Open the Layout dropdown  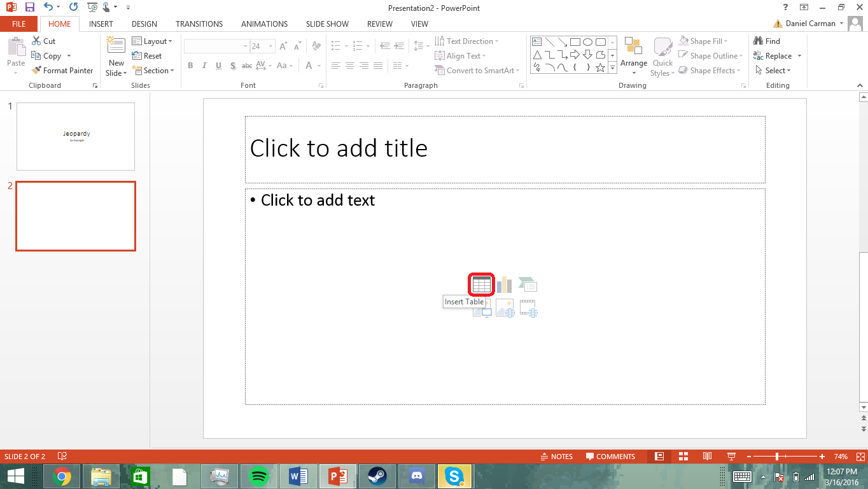coord(152,41)
